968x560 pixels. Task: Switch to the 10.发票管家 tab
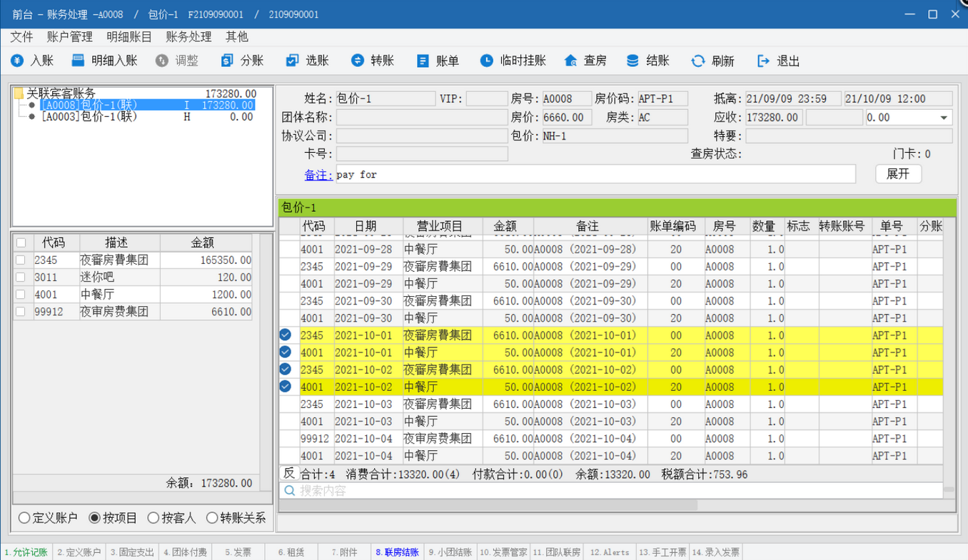(x=504, y=552)
